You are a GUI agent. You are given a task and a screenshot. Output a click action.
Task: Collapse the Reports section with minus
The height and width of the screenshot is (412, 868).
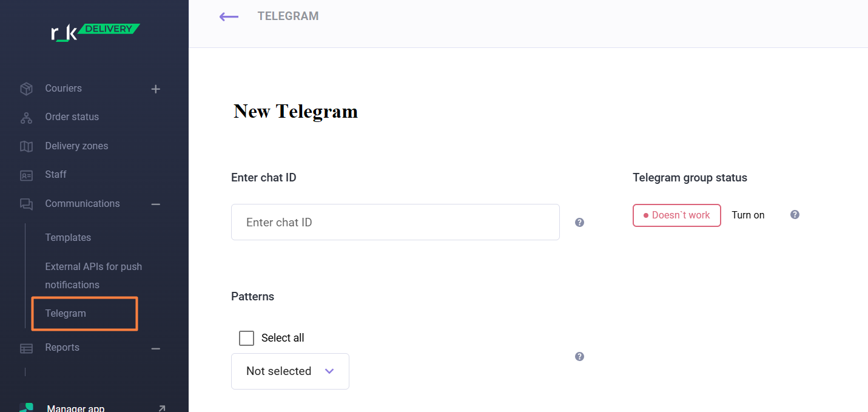tap(156, 348)
